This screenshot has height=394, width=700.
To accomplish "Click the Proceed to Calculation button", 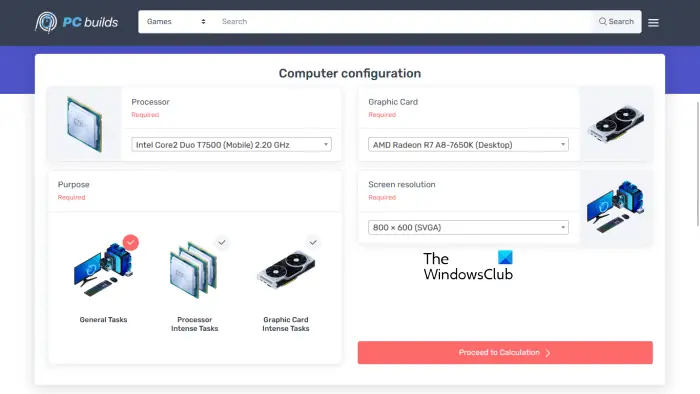I will pyautogui.click(x=505, y=353).
